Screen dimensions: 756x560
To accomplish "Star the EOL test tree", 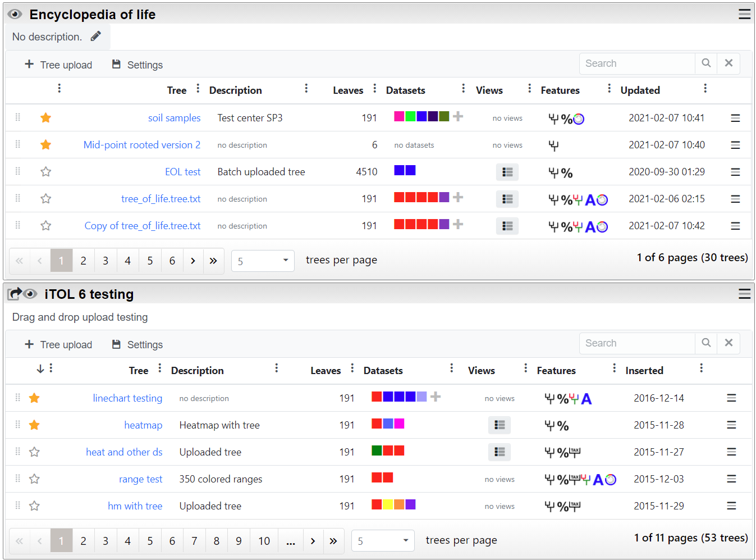I will coord(46,172).
